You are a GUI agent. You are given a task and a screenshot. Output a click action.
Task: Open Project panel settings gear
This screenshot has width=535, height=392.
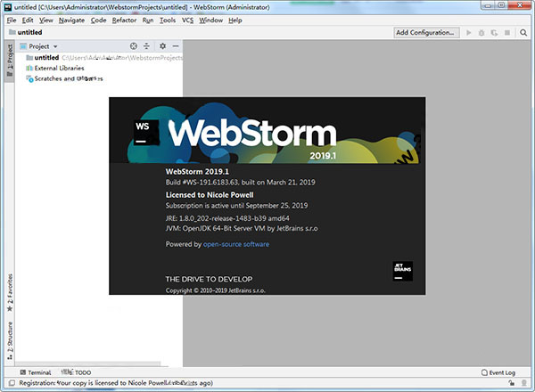[x=162, y=46]
